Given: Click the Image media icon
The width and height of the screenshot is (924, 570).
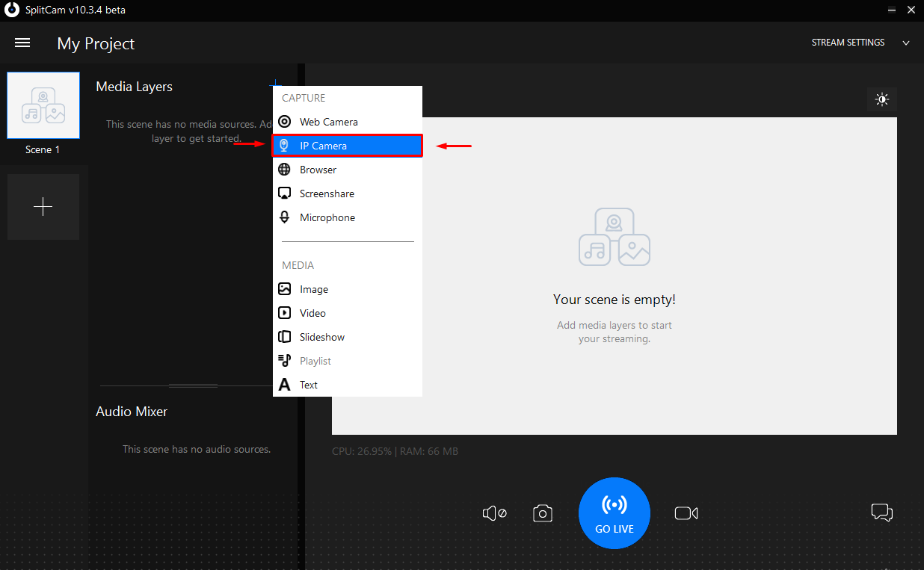Looking at the screenshot, I should click(x=284, y=289).
